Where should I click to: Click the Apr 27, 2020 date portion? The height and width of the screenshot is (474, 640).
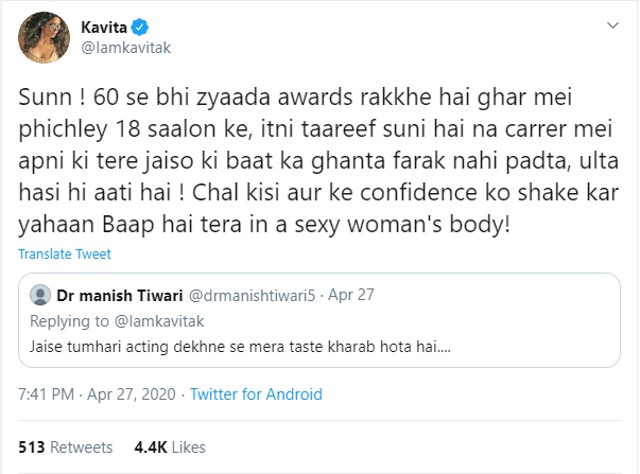(131, 394)
